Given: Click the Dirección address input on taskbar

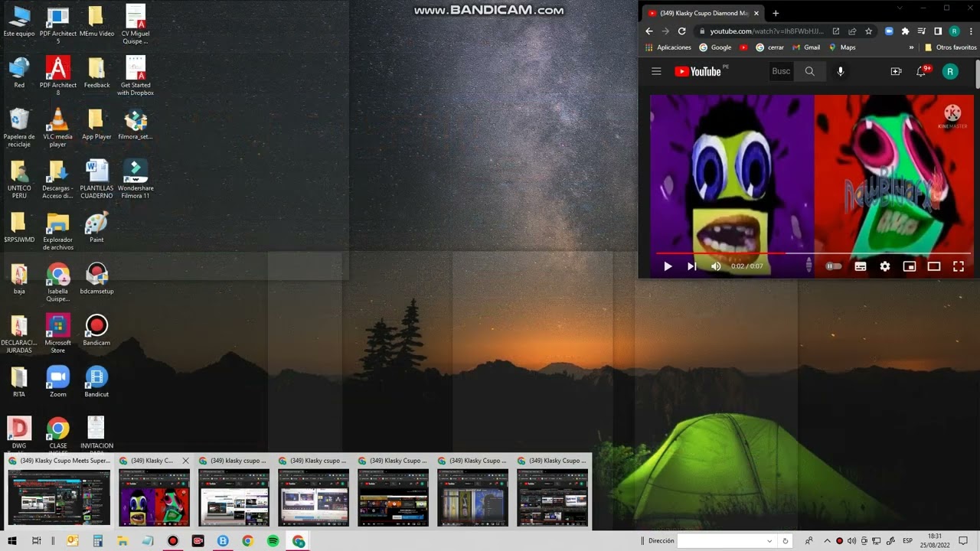Looking at the screenshot, I should tap(720, 541).
